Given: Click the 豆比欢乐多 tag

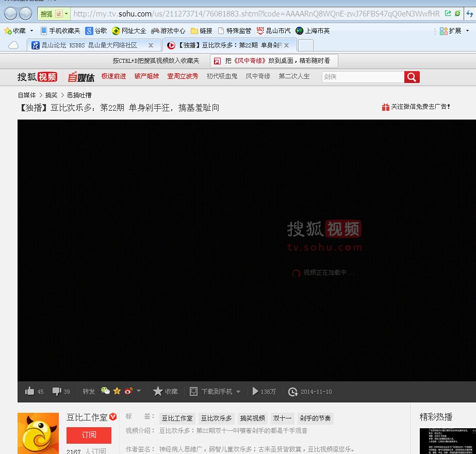Looking at the screenshot, I should click(216, 418).
